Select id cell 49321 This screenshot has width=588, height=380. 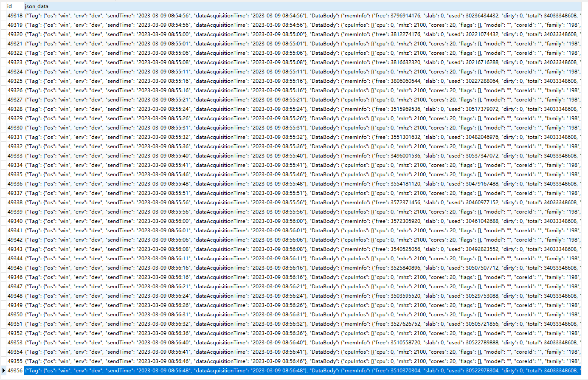pos(15,44)
